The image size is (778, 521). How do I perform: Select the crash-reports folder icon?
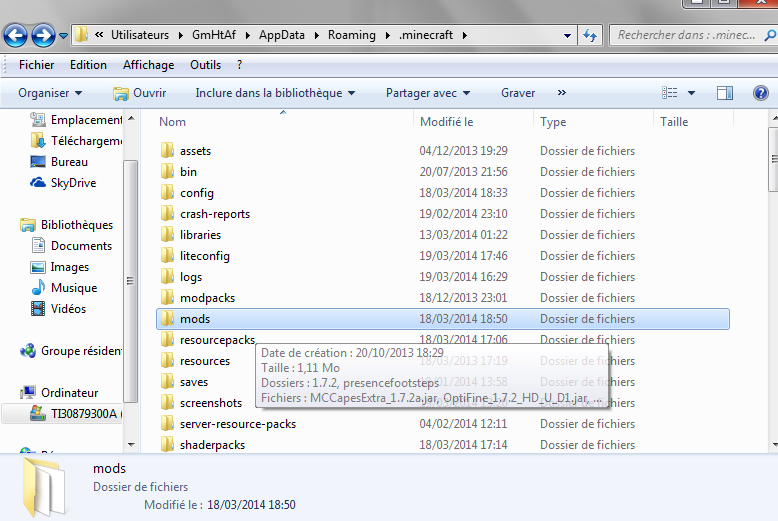coord(168,213)
